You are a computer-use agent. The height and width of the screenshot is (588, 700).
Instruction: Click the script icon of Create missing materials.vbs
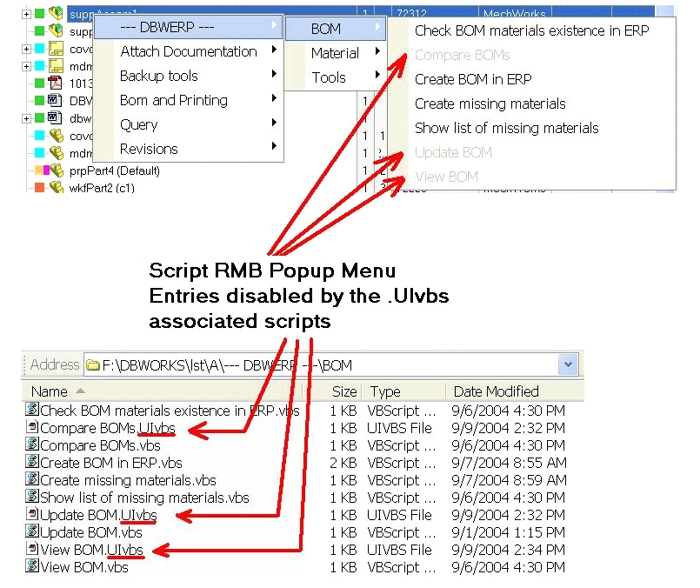pyautogui.click(x=32, y=478)
